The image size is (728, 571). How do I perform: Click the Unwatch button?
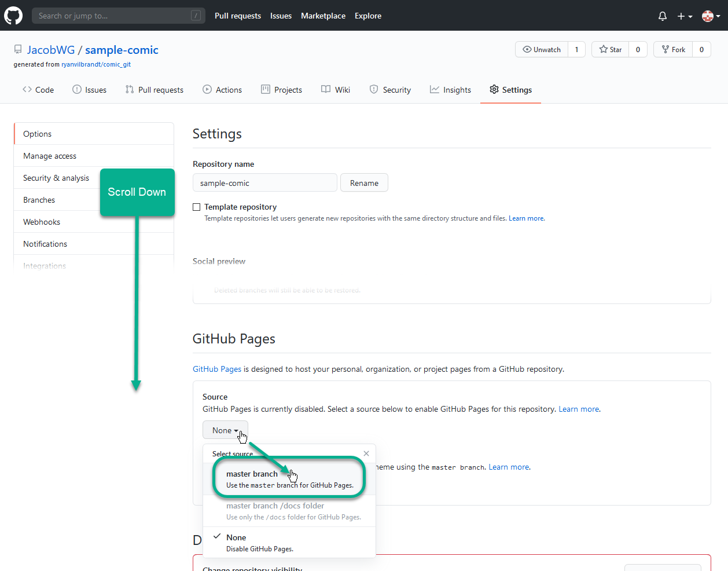coord(542,49)
